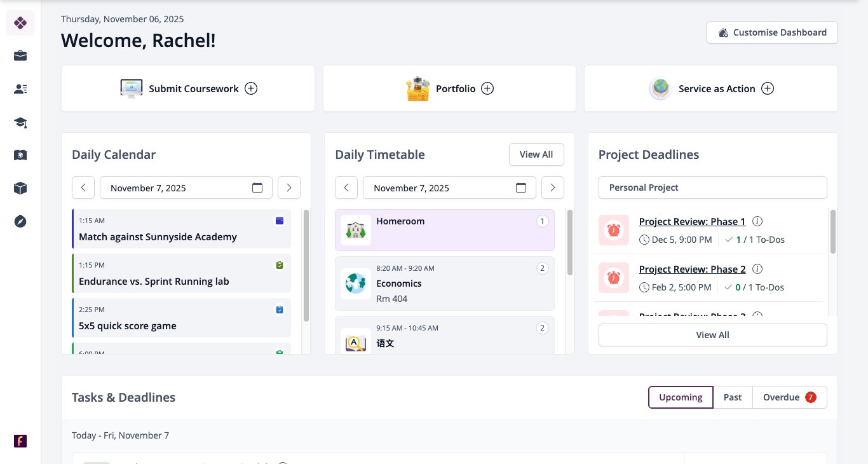Select the Homeroom timetable entry
868x464 pixels.
tap(445, 230)
